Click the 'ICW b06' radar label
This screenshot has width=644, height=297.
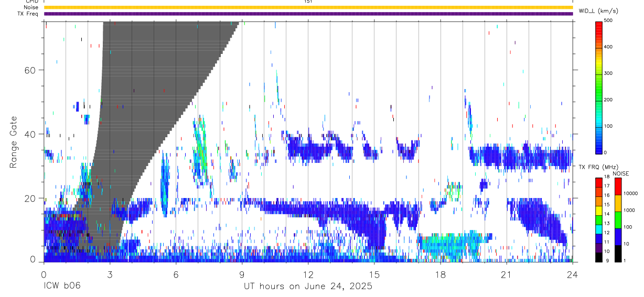[62, 287]
